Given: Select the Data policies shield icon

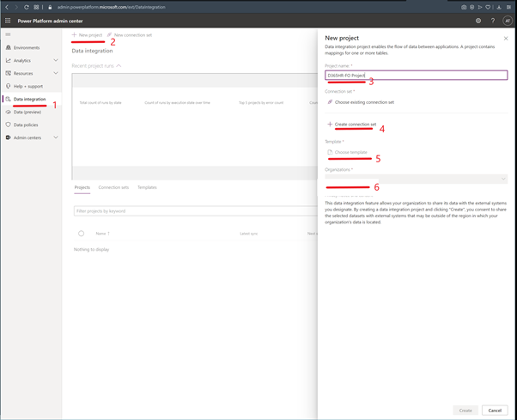Looking at the screenshot, I should [x=9, y=125].
